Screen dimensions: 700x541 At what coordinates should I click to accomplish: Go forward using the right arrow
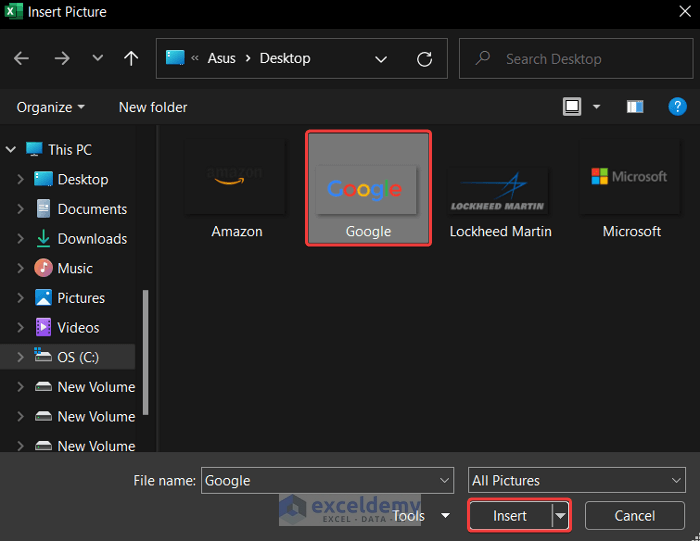click(62, 58)
